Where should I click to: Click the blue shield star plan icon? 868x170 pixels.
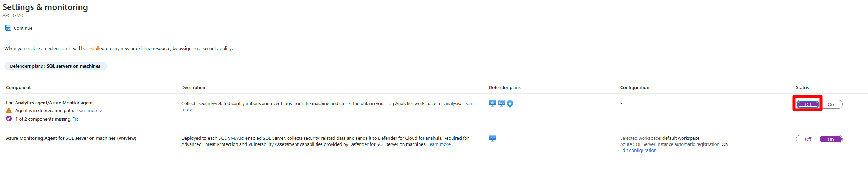pyautogui.click(x=510, y=104)
